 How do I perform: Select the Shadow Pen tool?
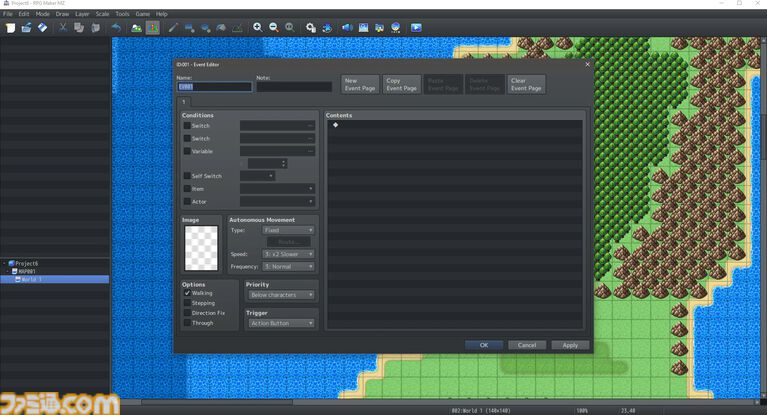coord(237,28)
